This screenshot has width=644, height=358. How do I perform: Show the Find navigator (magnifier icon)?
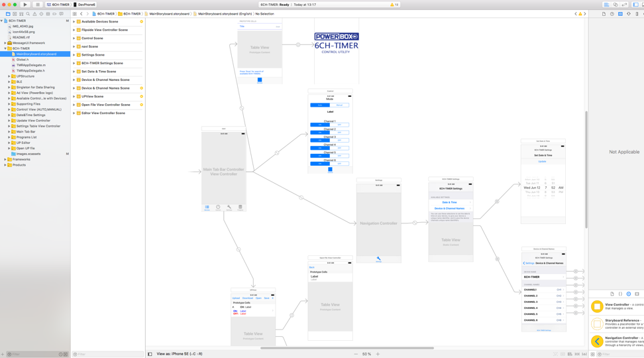point(28,13)
